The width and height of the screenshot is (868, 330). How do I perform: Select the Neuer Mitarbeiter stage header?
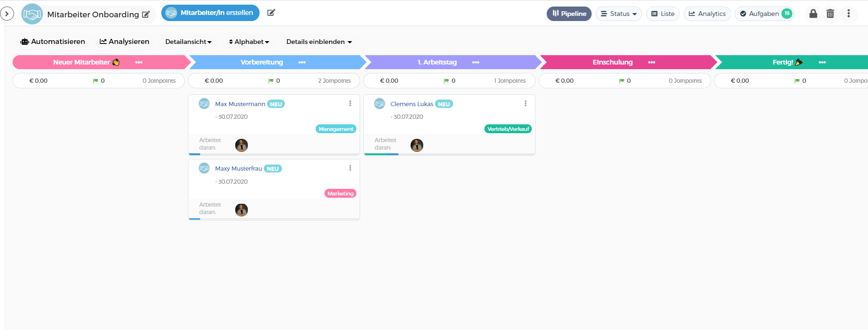[101, 62]
